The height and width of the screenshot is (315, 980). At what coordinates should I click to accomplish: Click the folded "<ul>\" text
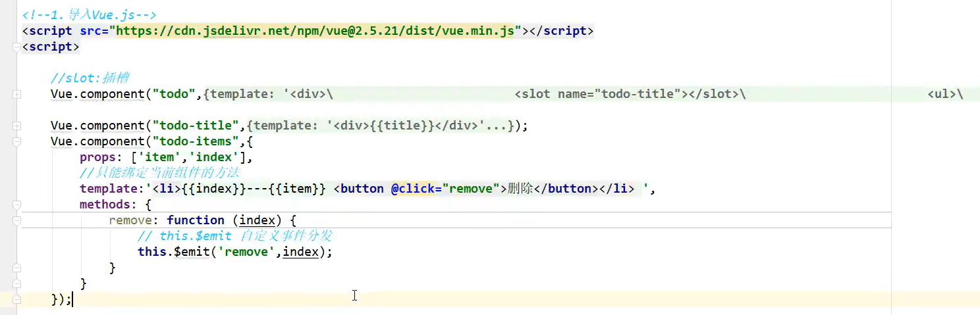point(945,94)
